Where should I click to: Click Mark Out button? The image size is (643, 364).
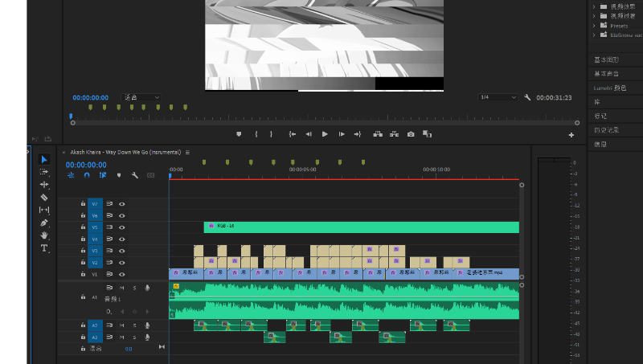(x=271, y=134)
